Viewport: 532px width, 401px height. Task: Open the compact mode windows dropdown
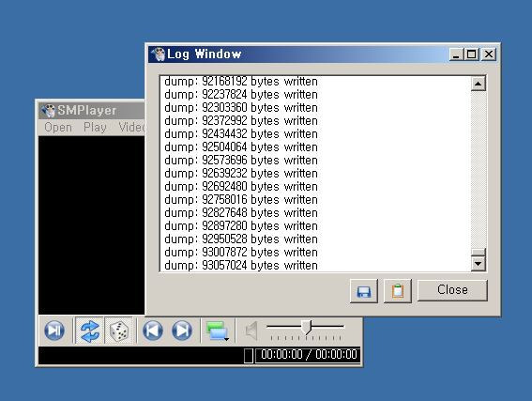(218, 331)
